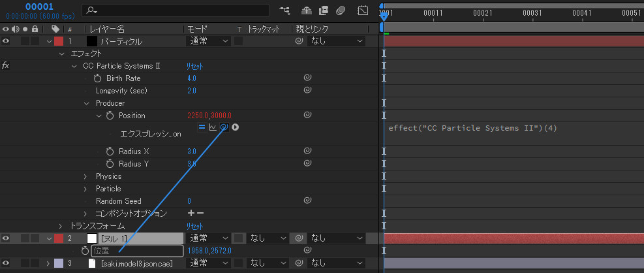Show the expression graph overlay icon
644x273 pixels.
(213, 127)
